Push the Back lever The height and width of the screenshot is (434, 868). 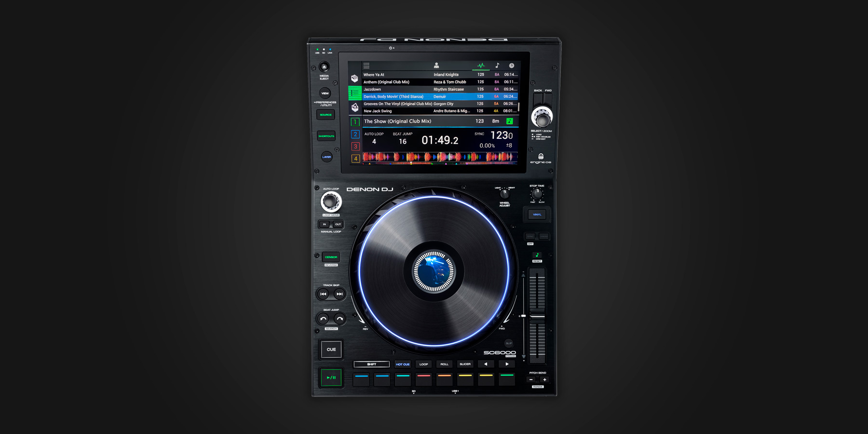(x=538, y=100)
